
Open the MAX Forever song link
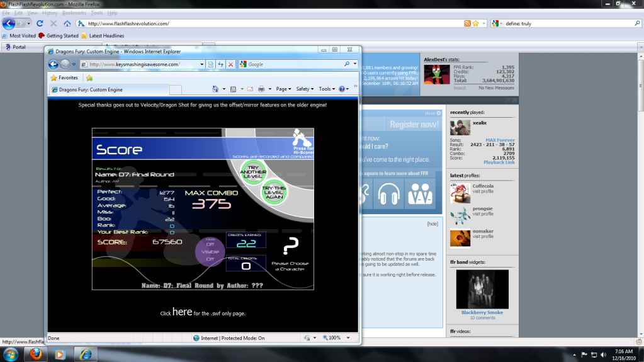[500, 140]
